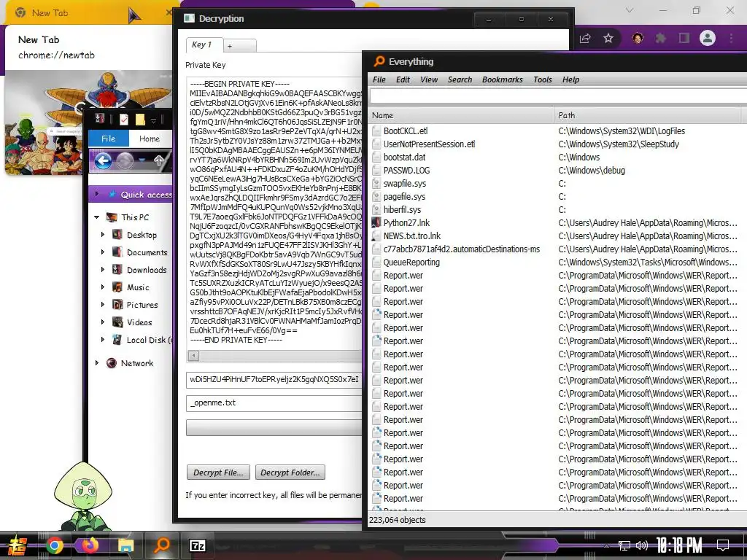Toggle Chrome side panel icon
747x560 pixels.
coord(684,38)
